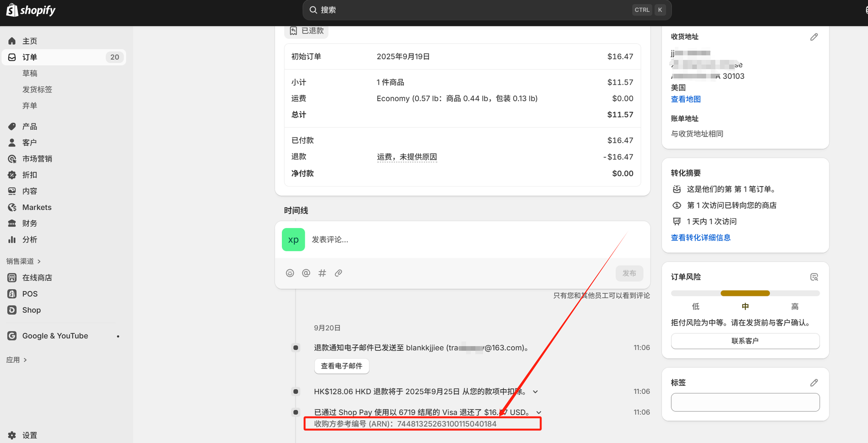This screenshot has width=868, height=443.
Task: Click the emoji icon in comment box
Action: click(x=290, y=273)
